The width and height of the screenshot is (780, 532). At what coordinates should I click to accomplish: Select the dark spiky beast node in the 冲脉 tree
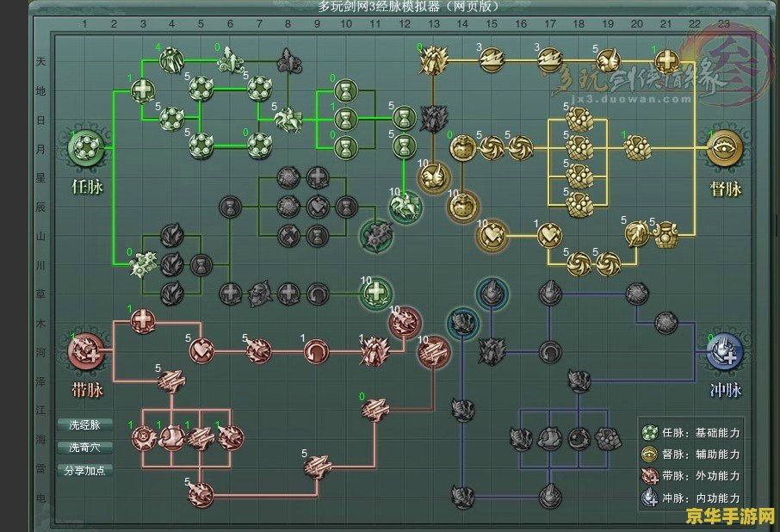pyautogui.click(x=492, y=351)
